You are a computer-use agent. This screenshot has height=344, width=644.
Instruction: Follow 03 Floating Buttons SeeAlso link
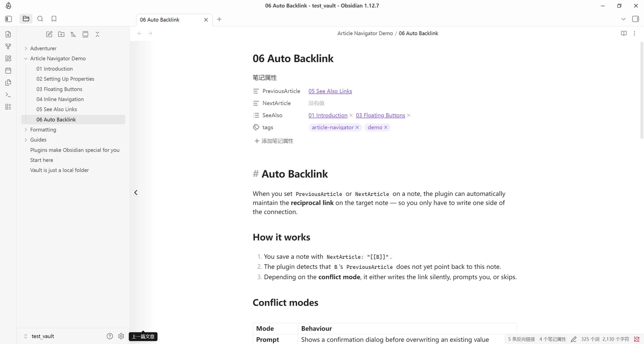[x=380, y=115]
